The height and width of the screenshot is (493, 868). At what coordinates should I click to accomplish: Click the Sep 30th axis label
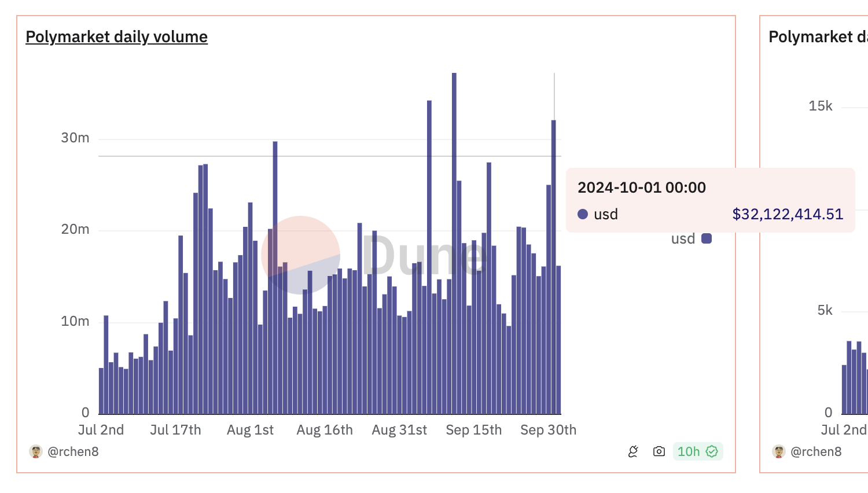coord(548,430)
